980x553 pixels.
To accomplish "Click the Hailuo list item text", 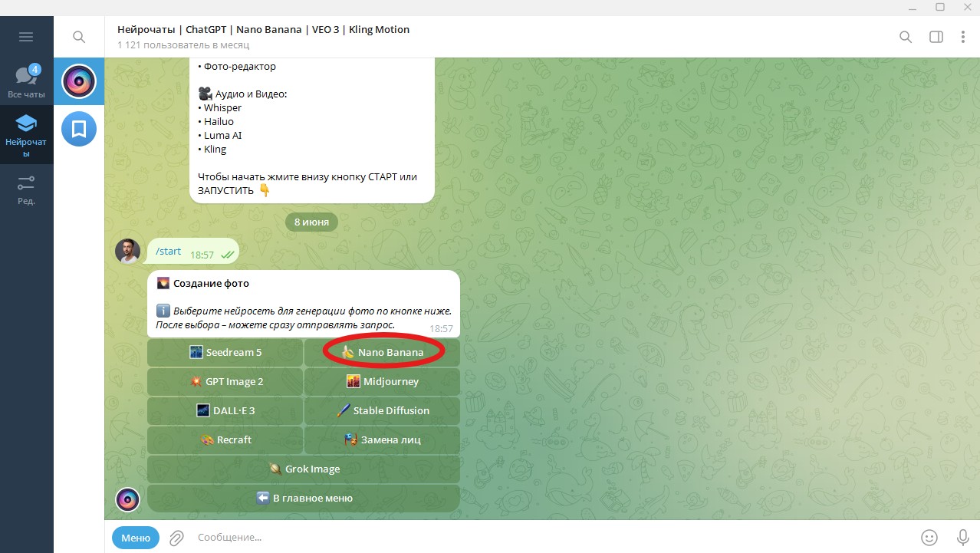I will coord(219,122).
